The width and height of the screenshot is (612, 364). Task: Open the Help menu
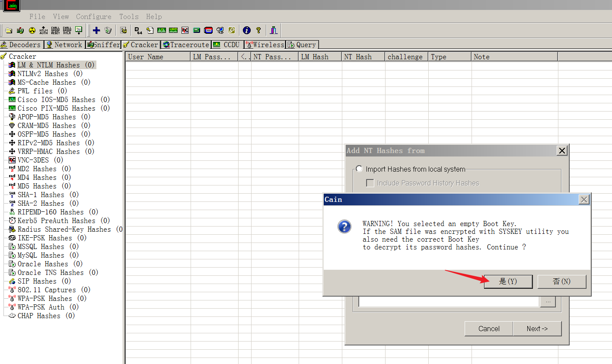(x=154, y=16)
